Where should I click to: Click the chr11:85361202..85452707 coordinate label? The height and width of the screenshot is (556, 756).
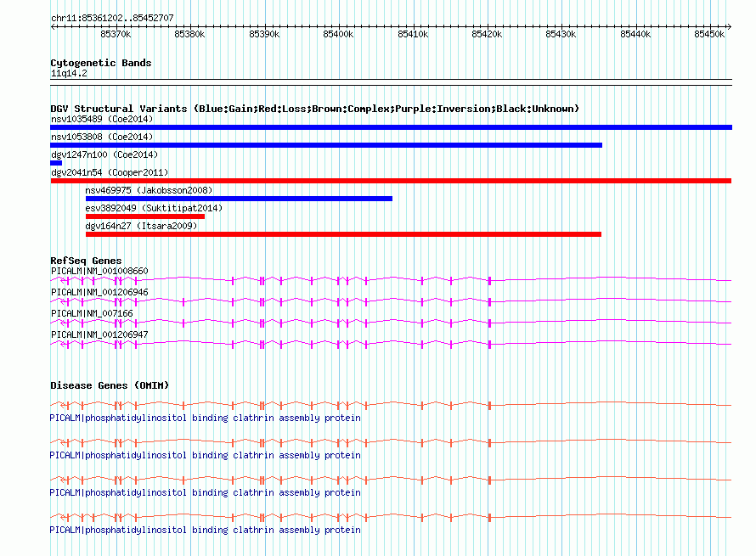point(112,18)
